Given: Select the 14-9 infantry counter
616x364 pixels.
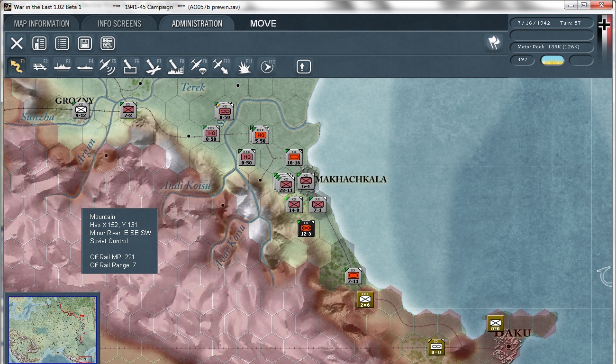Looking at the screenshot, I should [x=294, y=205].
